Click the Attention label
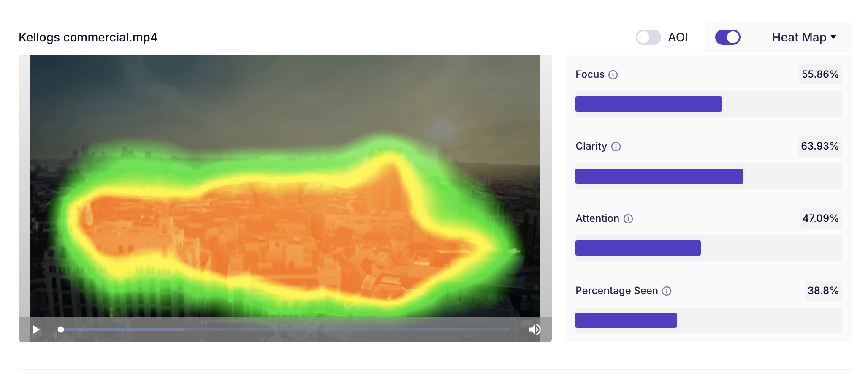 [597, 218]
